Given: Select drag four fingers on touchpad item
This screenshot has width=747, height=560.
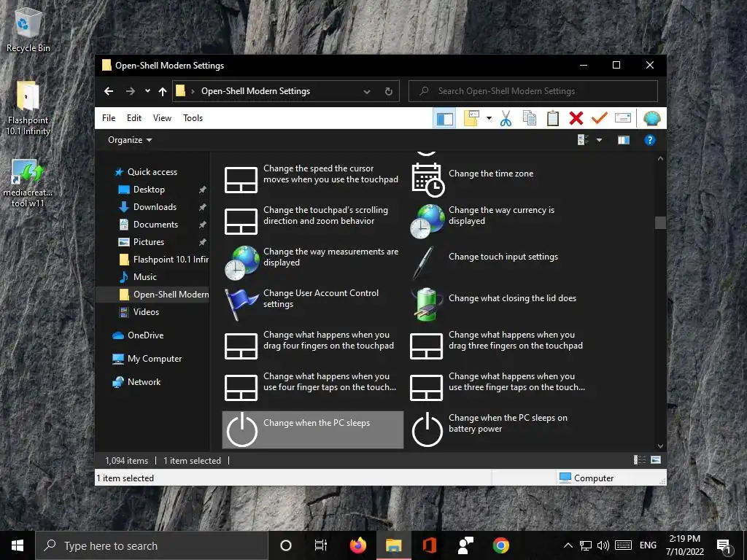Looking at the screenshot, I should 312,345.
